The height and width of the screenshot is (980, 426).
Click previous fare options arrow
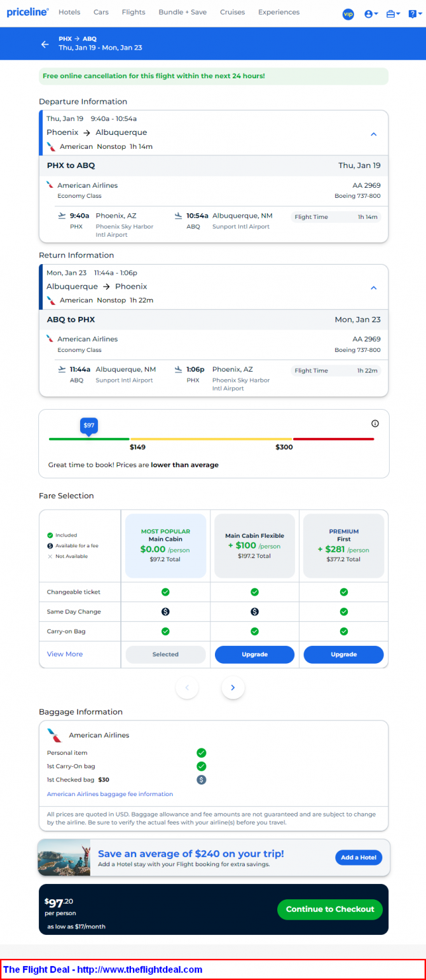click(187, 687)
